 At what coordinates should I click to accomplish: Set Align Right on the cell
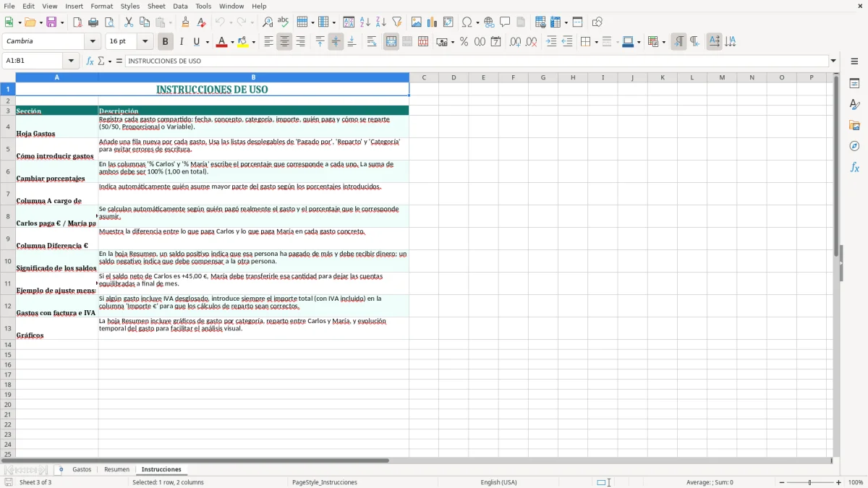[x=301, y=42]
